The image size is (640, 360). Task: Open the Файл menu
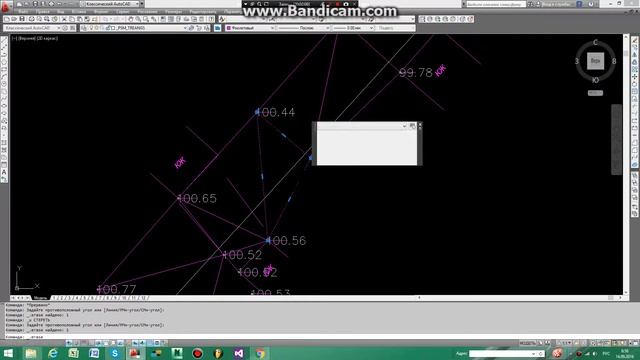[x=23, y=12]
